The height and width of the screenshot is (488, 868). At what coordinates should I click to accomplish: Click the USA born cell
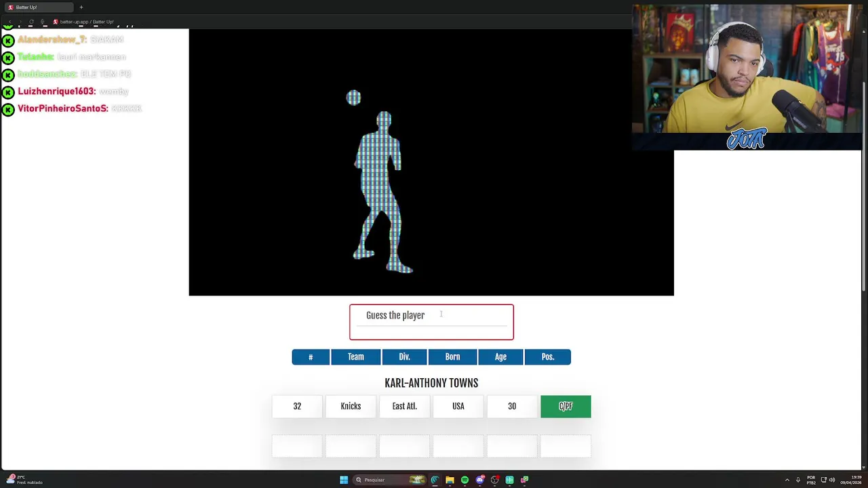pyautogui.click(x=458, y=406)
